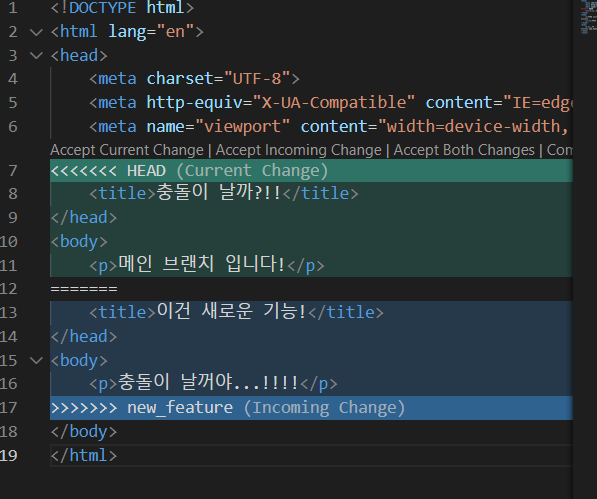Click Accept Incoming Change link
The height and width of the screenshot is (499, 597).
click(298, 150)
